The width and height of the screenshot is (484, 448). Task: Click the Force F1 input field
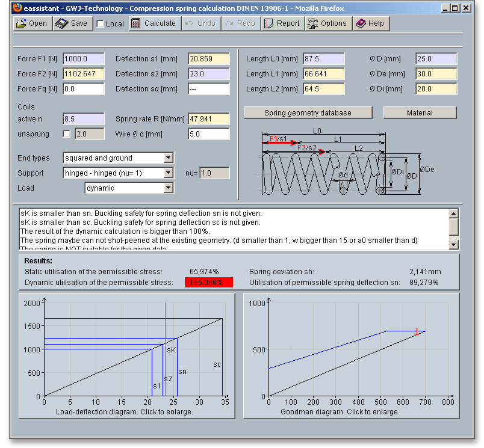pyautogui.click(x=83, y=59)
